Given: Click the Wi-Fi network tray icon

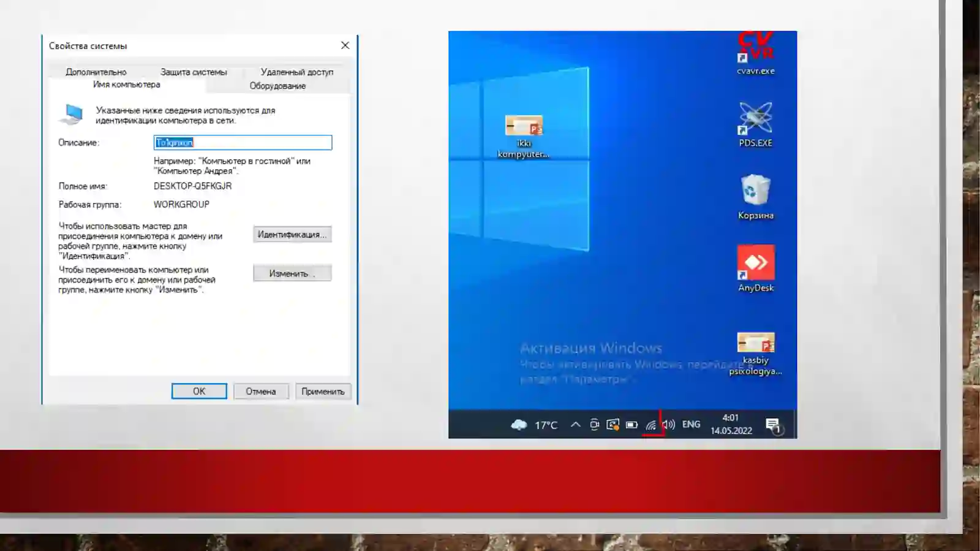Looking at the screenshot, I should click(x=650, y=425).
